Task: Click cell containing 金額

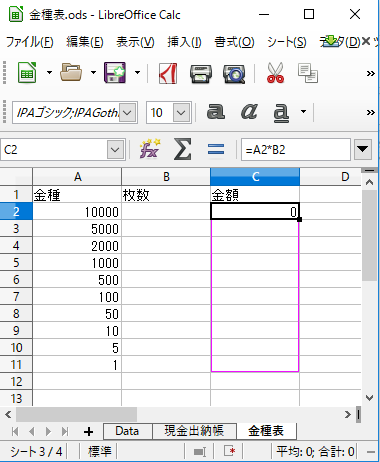Action: pos(255,195)
